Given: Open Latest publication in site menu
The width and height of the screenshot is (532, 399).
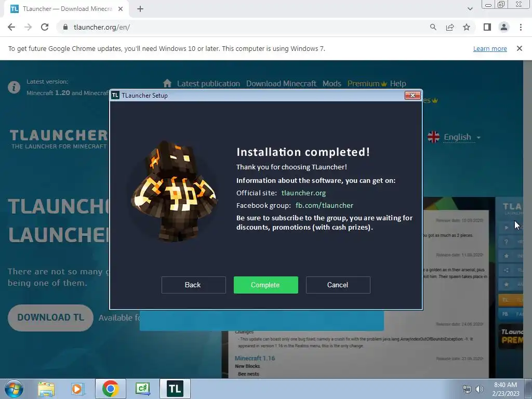Looking at the screenshot, I should click(208, 84).
